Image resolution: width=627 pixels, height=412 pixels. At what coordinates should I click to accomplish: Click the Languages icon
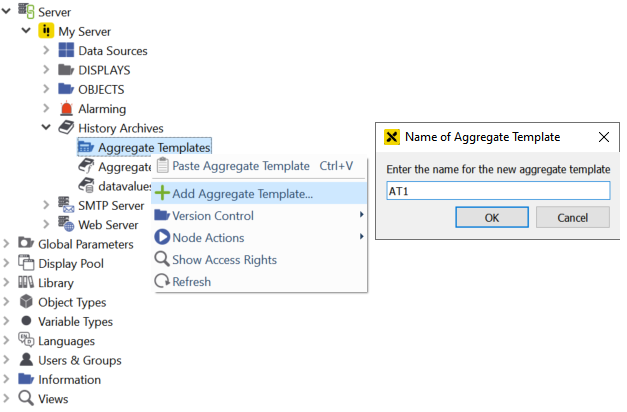coord(26,340)
